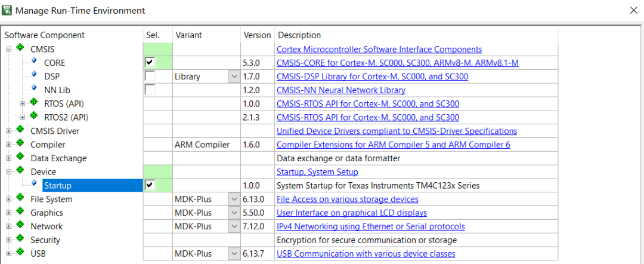Open the DSP Library variant dropdown
The image size is (644, 264).
coord(234,76)
